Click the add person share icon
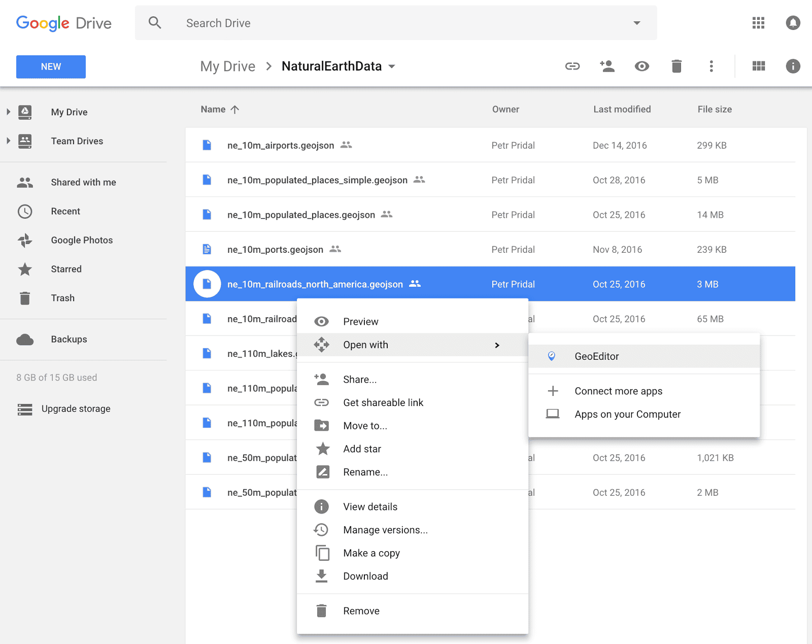Viewport: 812px width, 644px height. (x=607, y=66)
